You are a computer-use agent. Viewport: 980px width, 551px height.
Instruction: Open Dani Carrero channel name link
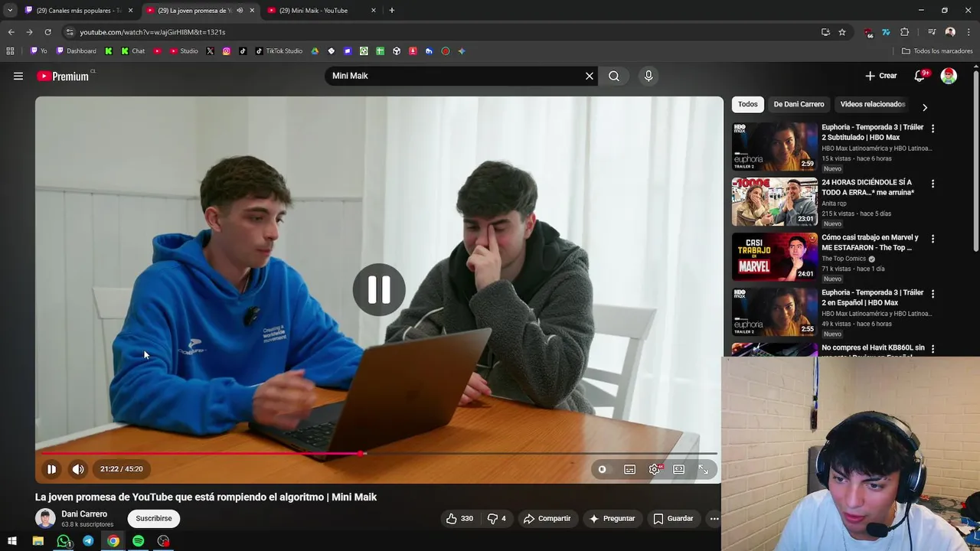(84, 514)
